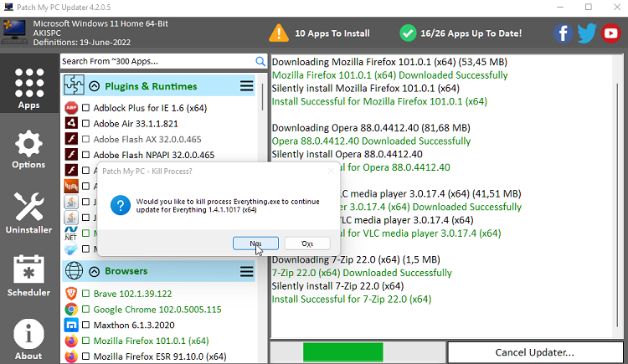Open the Options gear section
The image size is (628, 364).
[28, 149]
